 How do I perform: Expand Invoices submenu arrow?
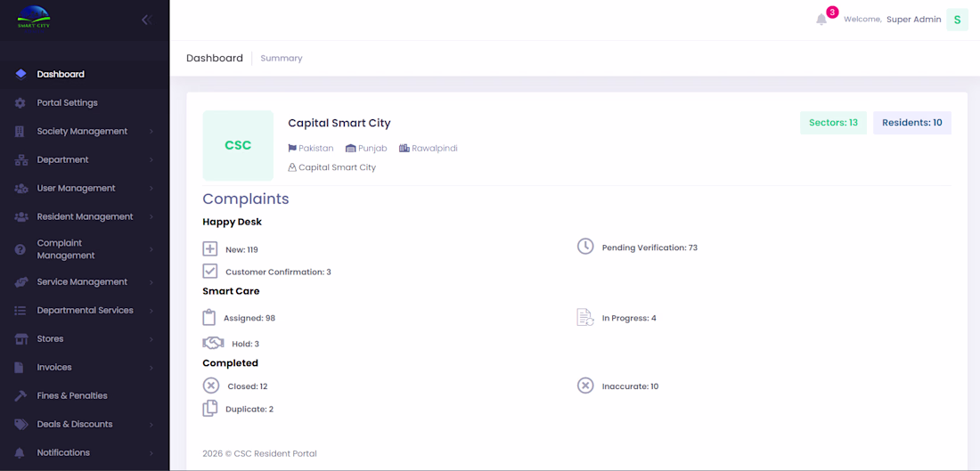pyautogui.click(x=151, y=368)
